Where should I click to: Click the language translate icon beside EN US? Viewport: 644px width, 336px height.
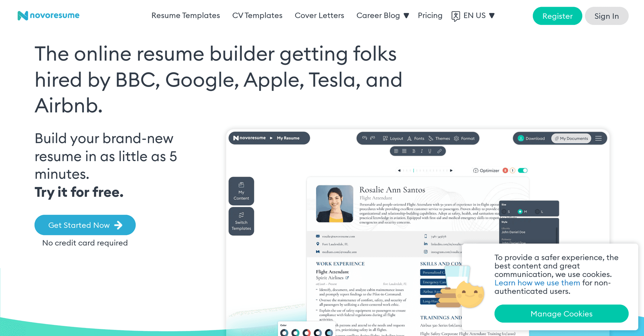pos(455,16)
